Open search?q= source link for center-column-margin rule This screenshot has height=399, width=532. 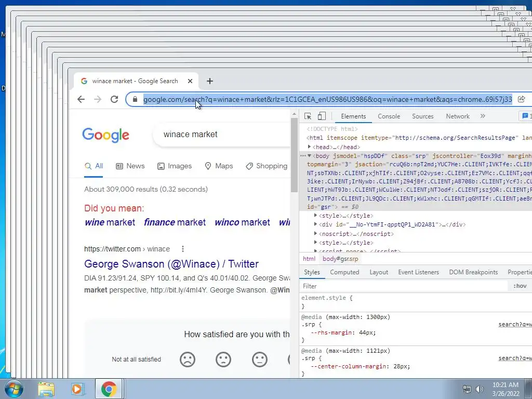[x=515, y=358]
